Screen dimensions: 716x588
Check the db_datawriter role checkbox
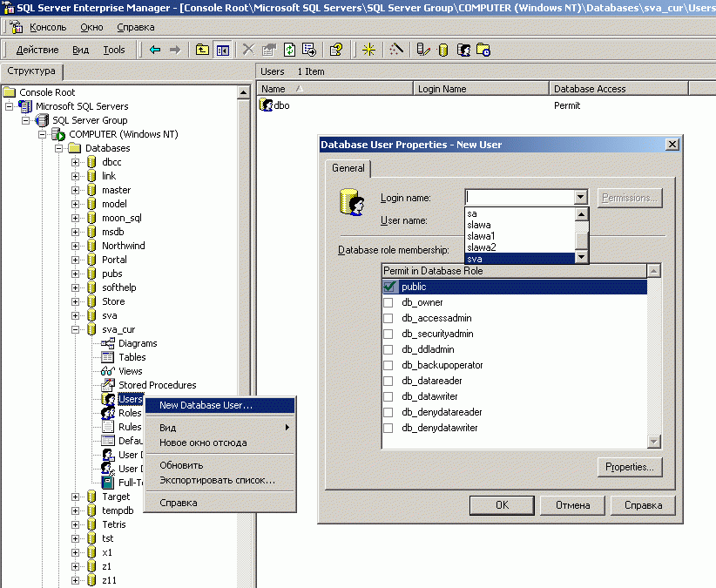(x=388, y=396)
